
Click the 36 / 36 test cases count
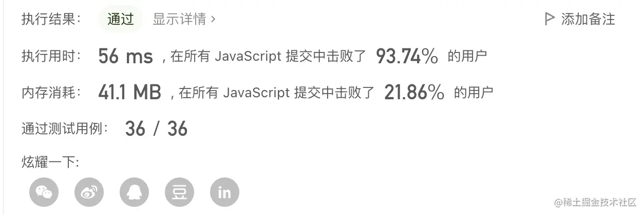click(x=156, y=129)
